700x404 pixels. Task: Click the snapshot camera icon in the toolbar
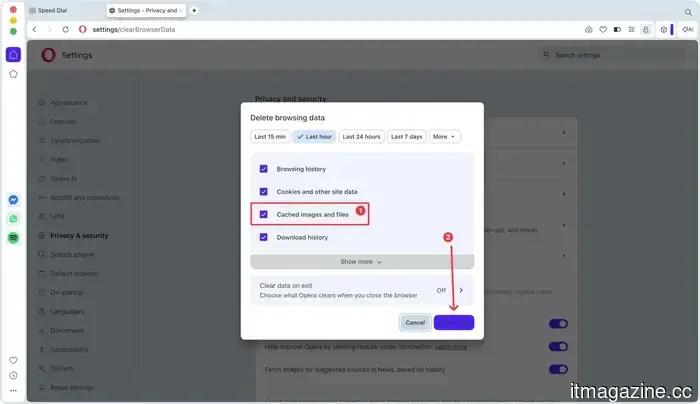[589, 29]
